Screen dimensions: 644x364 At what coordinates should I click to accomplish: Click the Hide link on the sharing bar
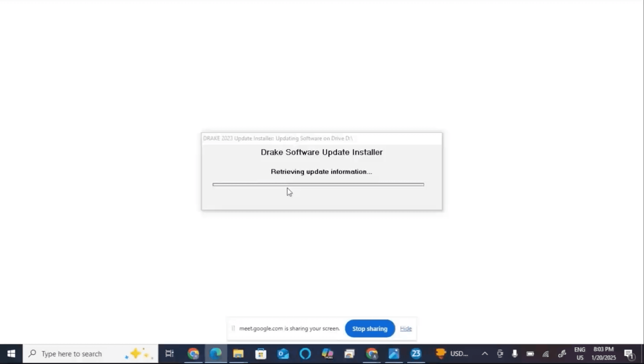coord(405,328)
